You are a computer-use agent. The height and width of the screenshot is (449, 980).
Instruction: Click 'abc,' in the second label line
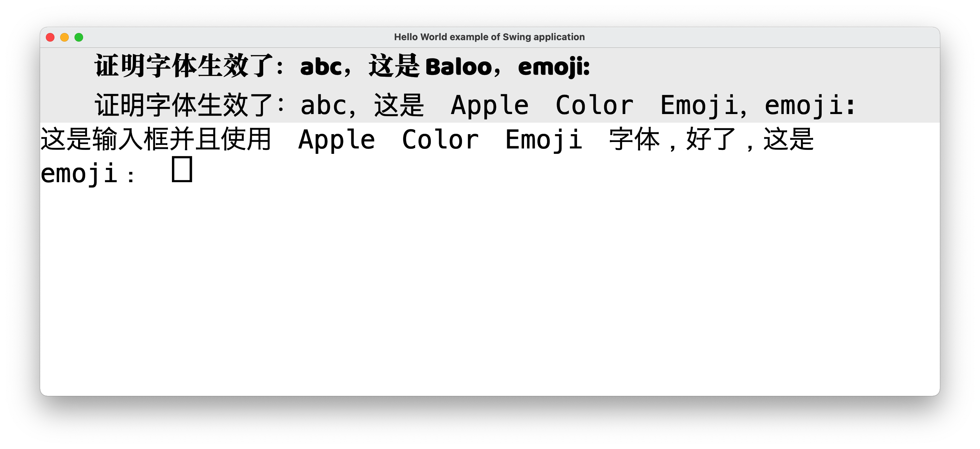(328, 105)
